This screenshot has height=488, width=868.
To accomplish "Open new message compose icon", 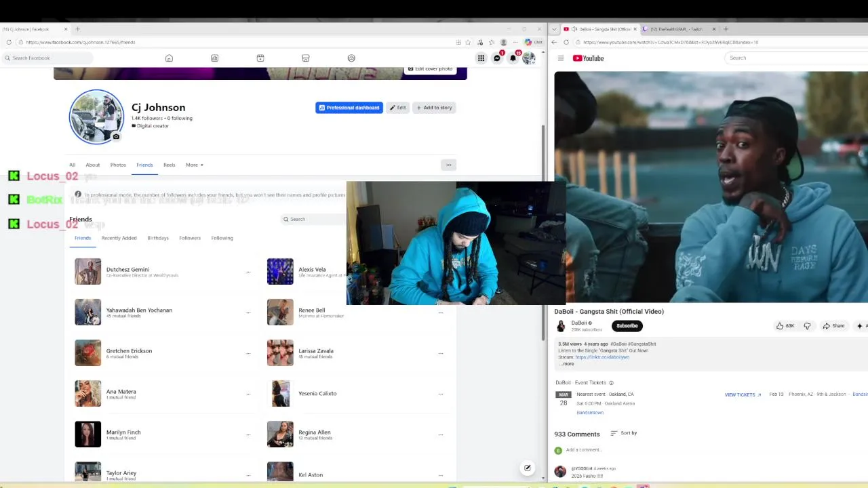I will 528,468.
